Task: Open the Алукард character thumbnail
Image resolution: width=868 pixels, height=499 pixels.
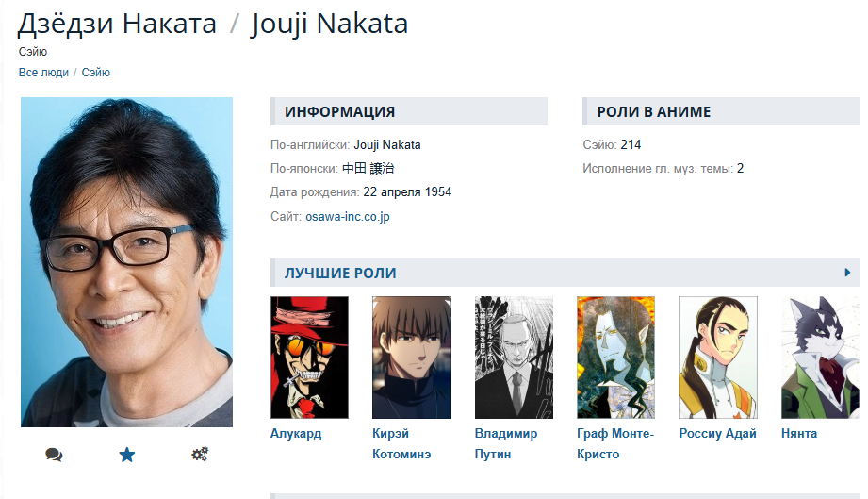Action: (309, 358)
